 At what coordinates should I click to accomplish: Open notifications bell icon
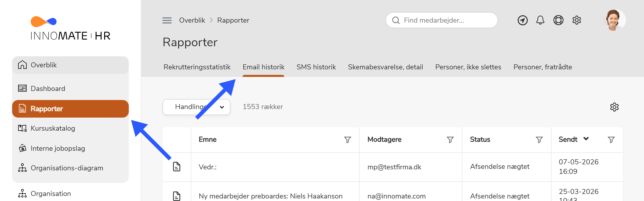[540, 20]
